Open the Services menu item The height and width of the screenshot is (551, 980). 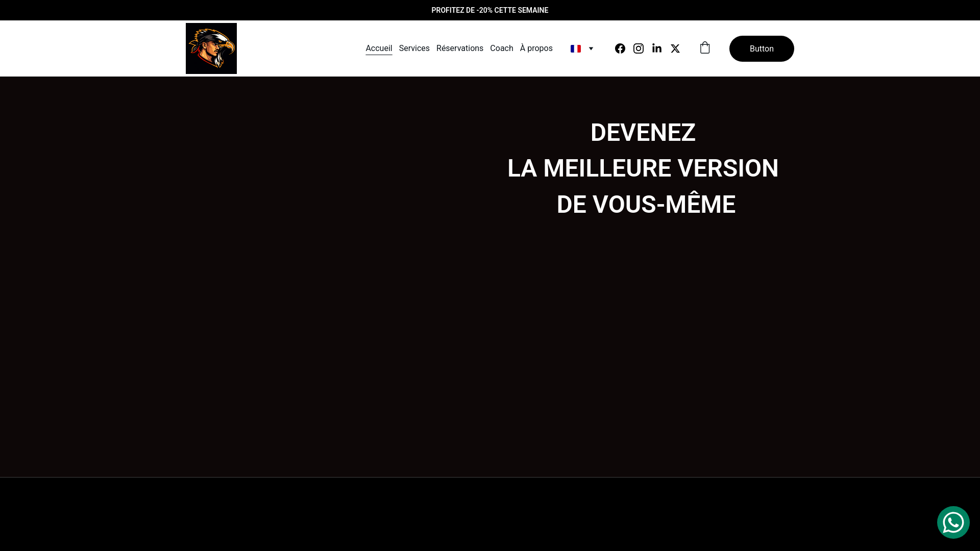coord(414,48)
